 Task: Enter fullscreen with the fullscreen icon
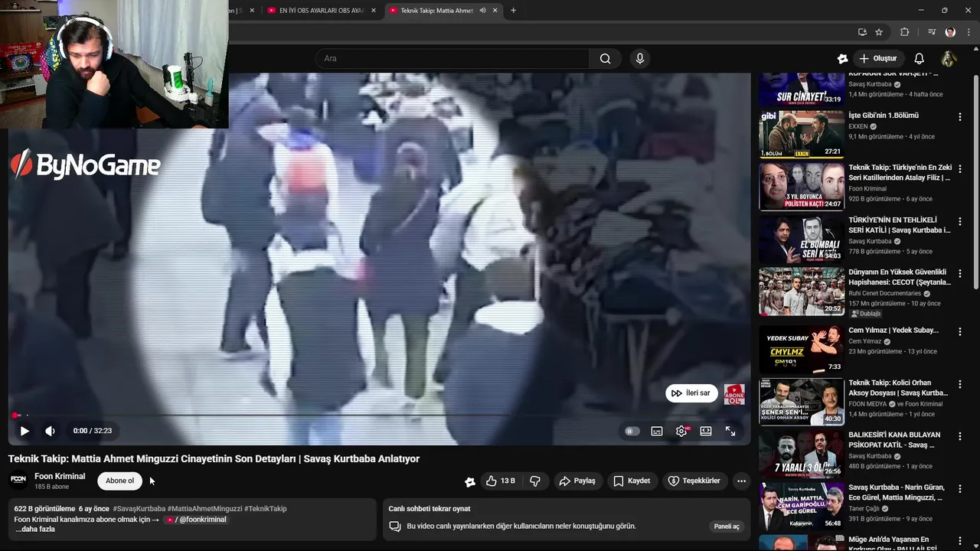(730, 432)
